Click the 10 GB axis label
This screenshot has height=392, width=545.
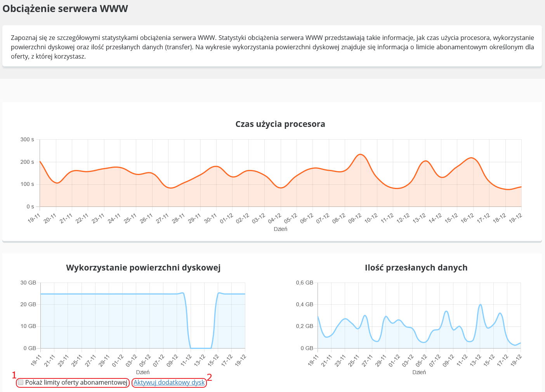(28, 326)
